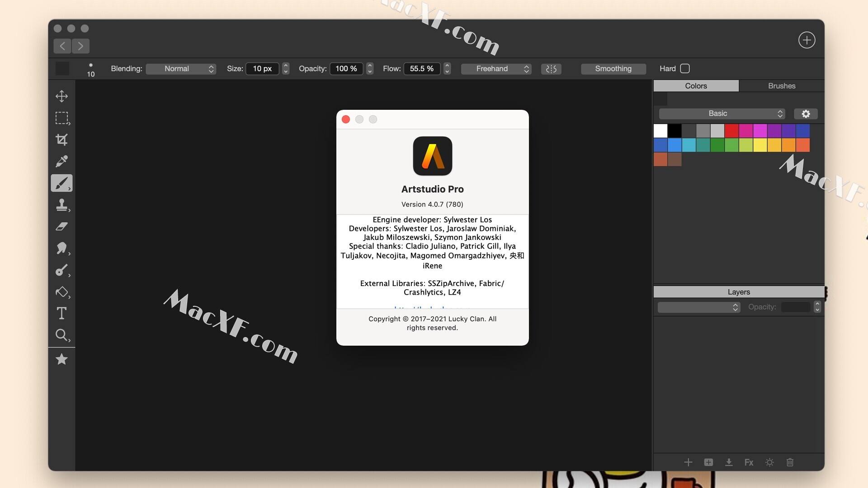Viewport: 868px width, 488px height.
Task: Pick the black color swatch
Action: click(675, 131)
